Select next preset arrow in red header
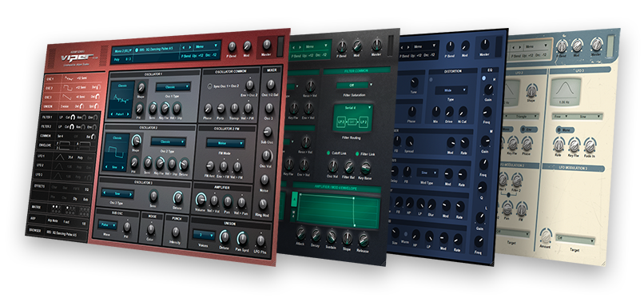644x298 pixels. pos(189,47)
